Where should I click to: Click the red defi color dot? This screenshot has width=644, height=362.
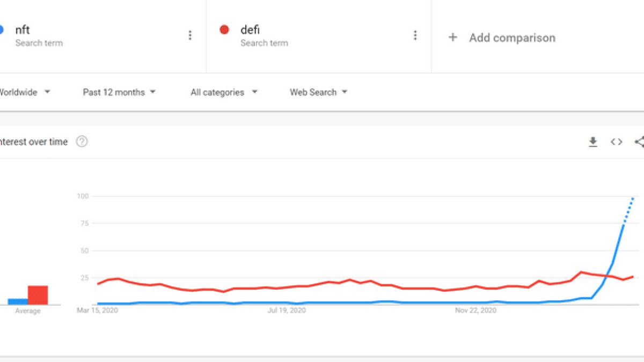tap(225, 29)
